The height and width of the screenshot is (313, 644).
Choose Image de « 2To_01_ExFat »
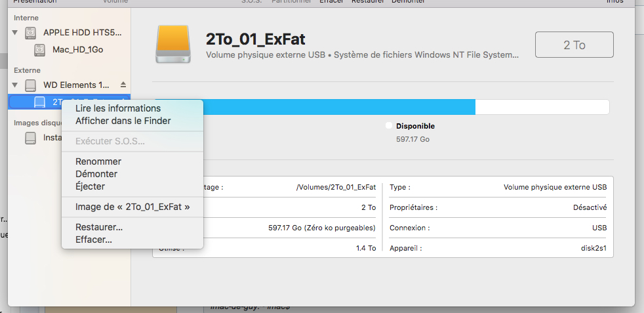[x=132, y=207]
